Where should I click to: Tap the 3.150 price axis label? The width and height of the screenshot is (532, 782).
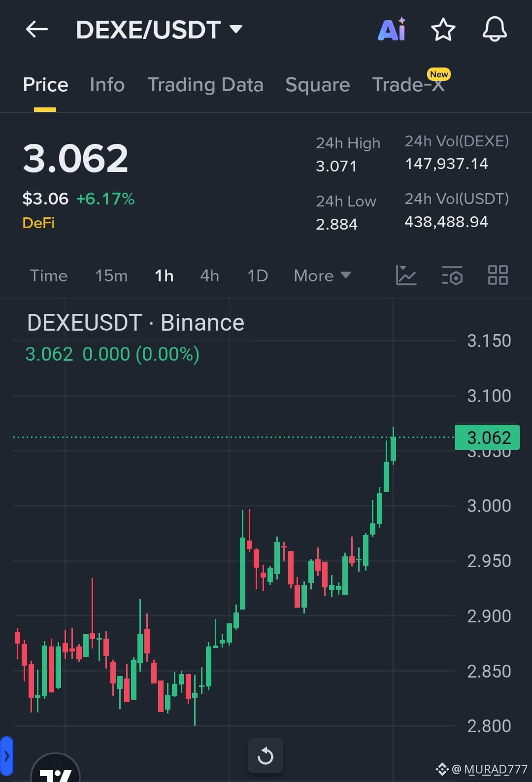489,340
